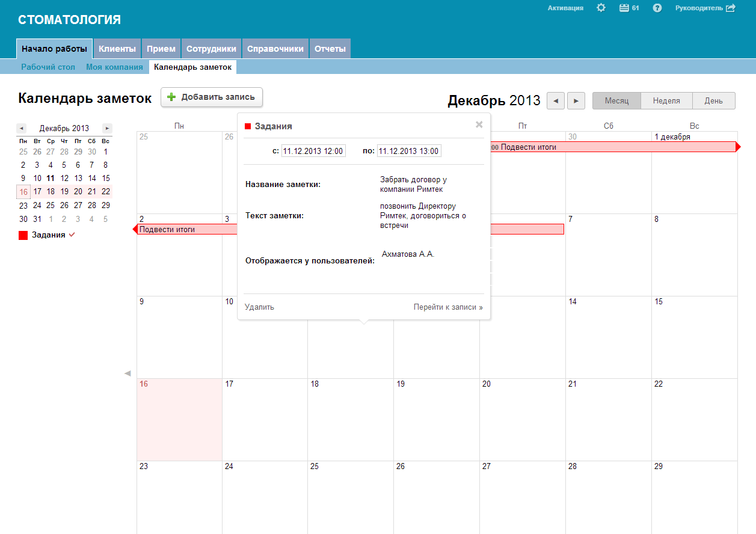
Task: Click the help question mark icon
Action: [x=657, y=8]
